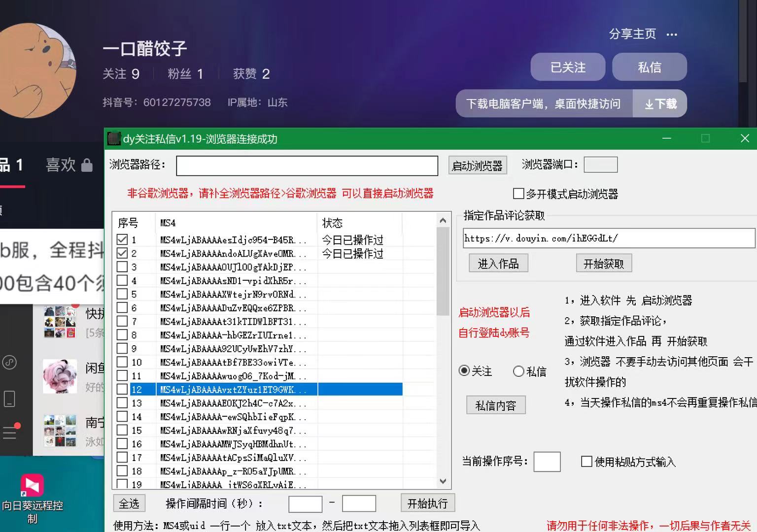This screenshot has width=757, height=532.
Task: Click 抖音号: 60127275738 text
Action: point(157,102)
